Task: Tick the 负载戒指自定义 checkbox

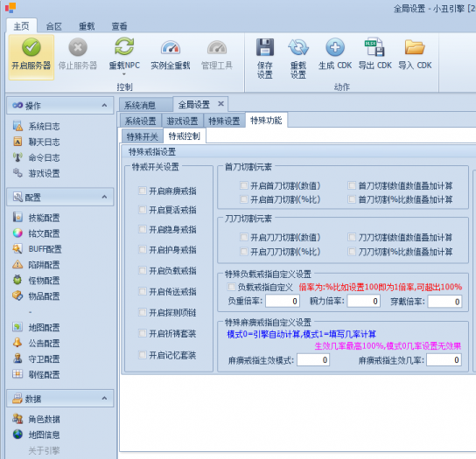Action: point(231,287)
